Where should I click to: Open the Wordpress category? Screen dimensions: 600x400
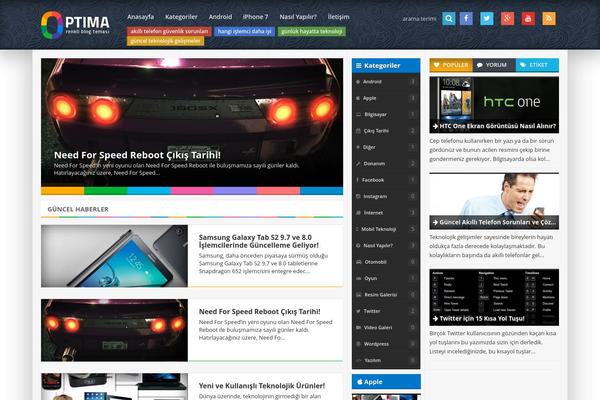click(x=386, y=344)
